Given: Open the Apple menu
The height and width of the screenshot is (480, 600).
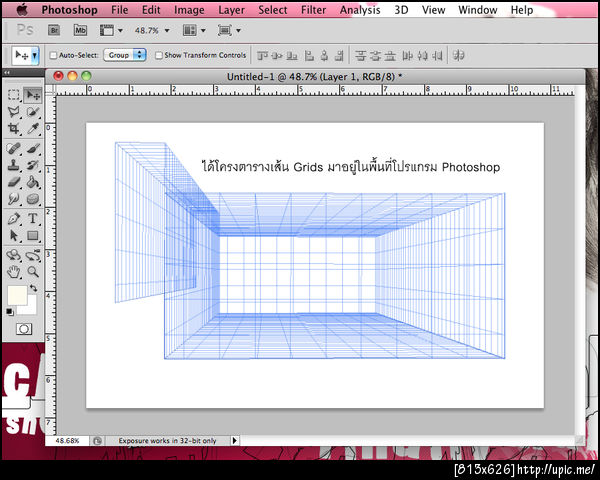Looking at the screenshot, I should (22, 10).
